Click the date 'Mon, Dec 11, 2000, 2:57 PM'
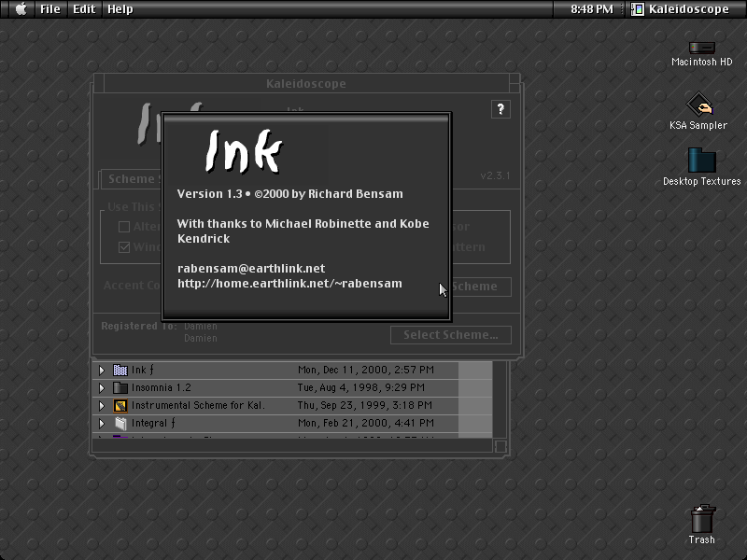 click(366, 370)
